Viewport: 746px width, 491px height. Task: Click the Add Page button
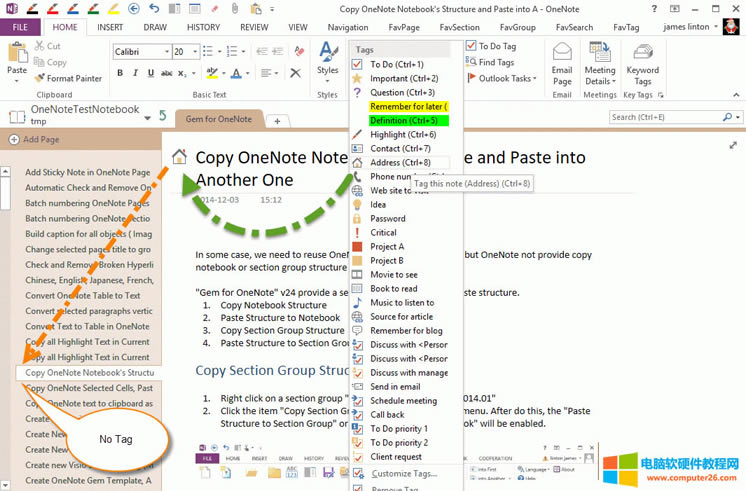[40, 140]
